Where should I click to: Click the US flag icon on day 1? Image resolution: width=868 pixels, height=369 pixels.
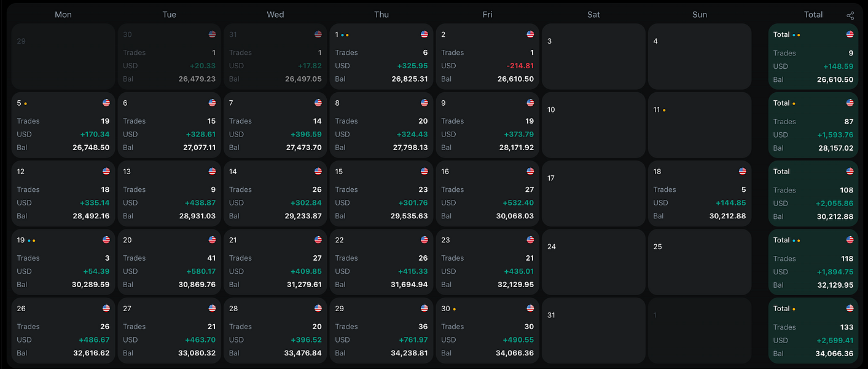pyautogui.click(x=424, y=34)
